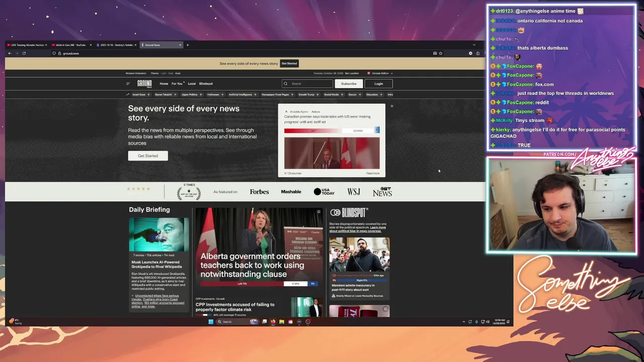644x362 pixels.
Task: Open Task View on the taskbar
Action: [x=264, y=322]
